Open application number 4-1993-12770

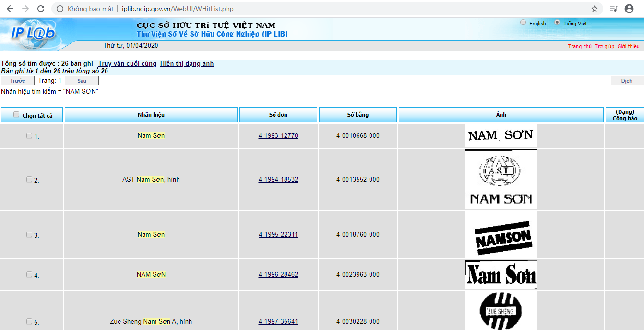[278, 135]
